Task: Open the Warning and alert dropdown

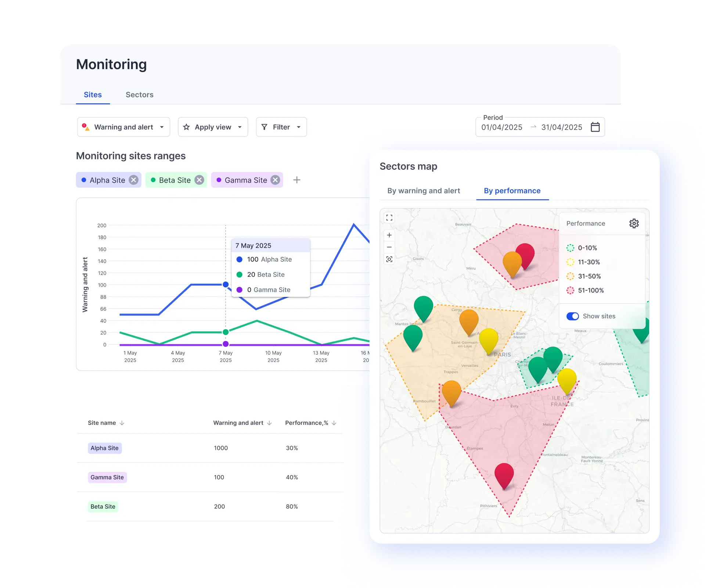Action: point(162,127)
